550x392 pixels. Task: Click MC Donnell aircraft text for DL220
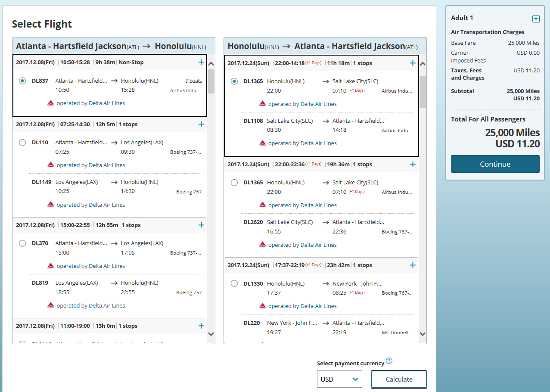(397, 333)
